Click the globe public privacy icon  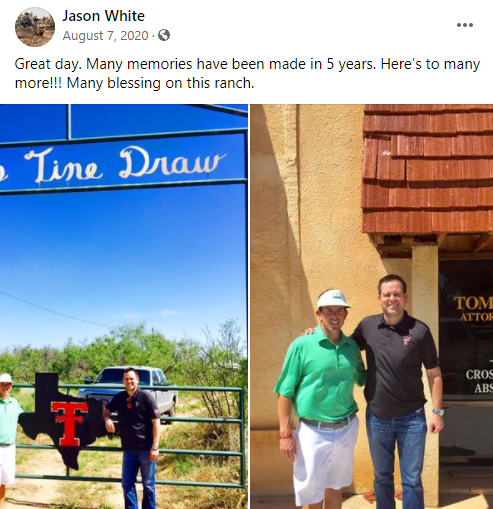pyautogui.click(x=164, y=35)
